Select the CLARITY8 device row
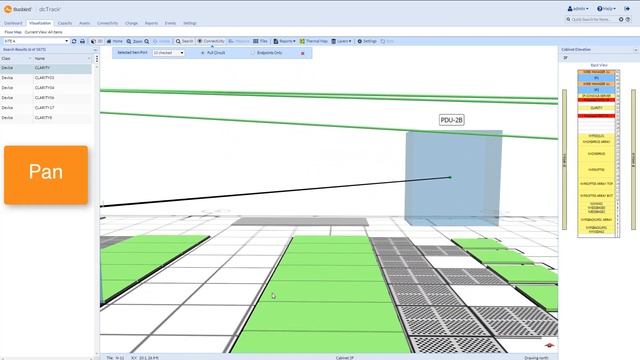Image resolution: width=640 pixels, height=360 pixels. (46, 118)
